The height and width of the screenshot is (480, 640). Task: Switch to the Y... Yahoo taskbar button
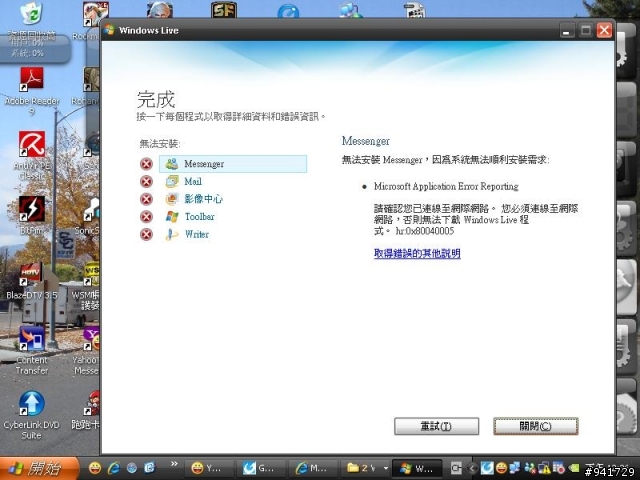(208, 469)
